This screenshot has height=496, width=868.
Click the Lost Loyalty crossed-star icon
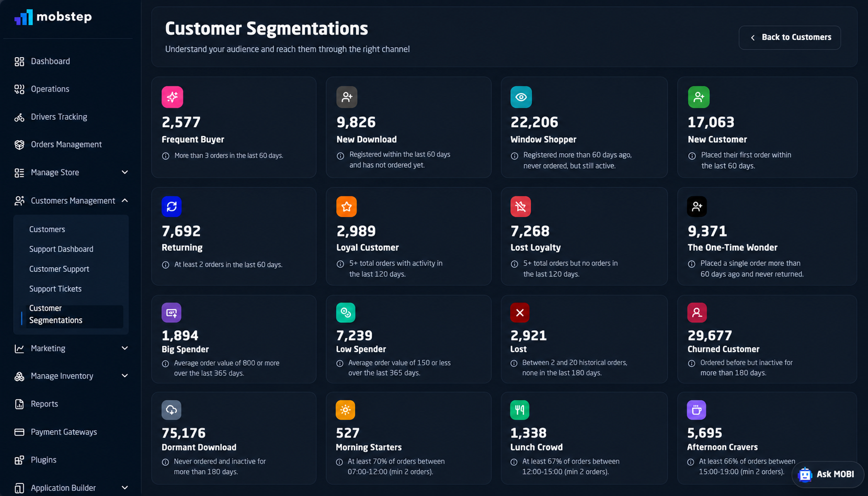pyautogui.click(x=520, y=207)
